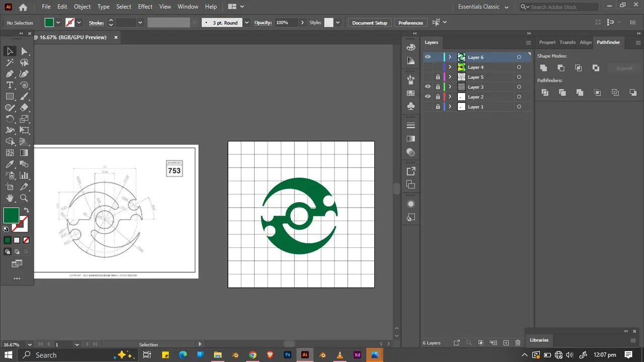This screenshot has height=362, width=644.
Task: Open the fill color dropdown in control bar
Action: (x=58, y=23)
